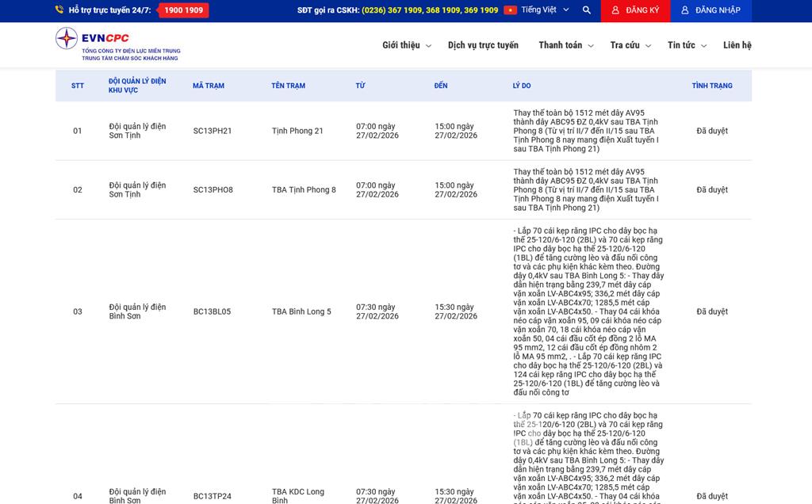The width and height of the screenshot is (812, 504).
Task: Open the Liên hệ page
Action: [737, 45]
